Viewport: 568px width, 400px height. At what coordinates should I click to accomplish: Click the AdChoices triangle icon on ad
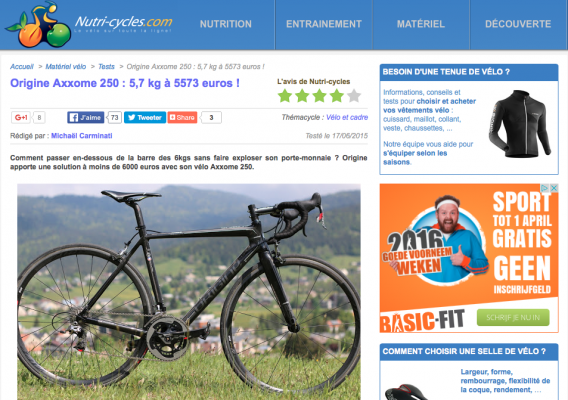544,188
